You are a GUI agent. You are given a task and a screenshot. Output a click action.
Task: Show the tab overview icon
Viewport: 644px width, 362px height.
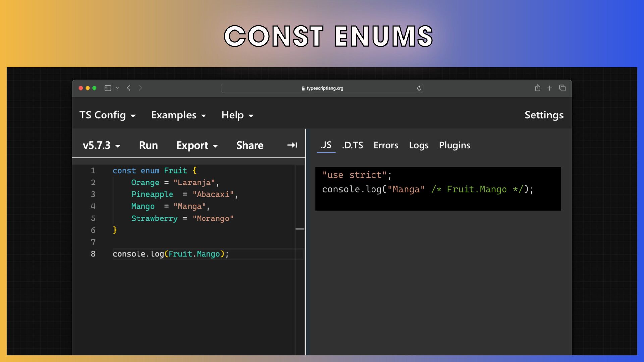(562, 88)
